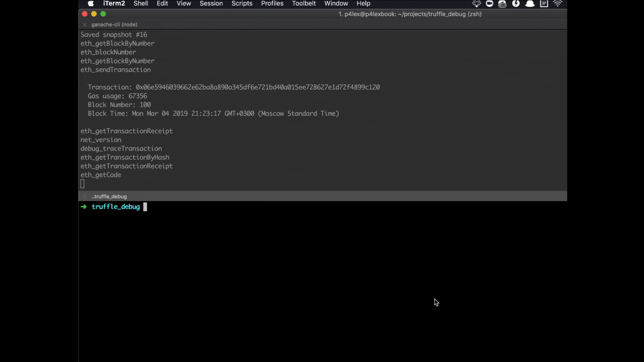Place cursor at the truffle_debug command prompt
Image resolution: width=644 pixels, height=362 pixels.
click(145, 207)
